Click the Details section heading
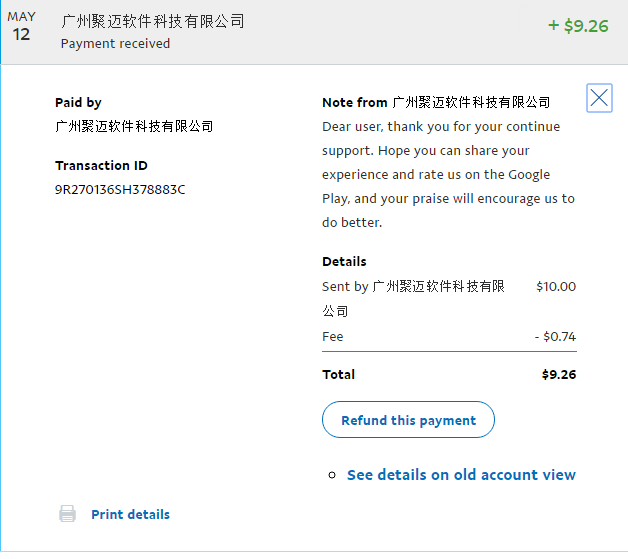The height and width of the screenshot is (559, 628). 344,261
